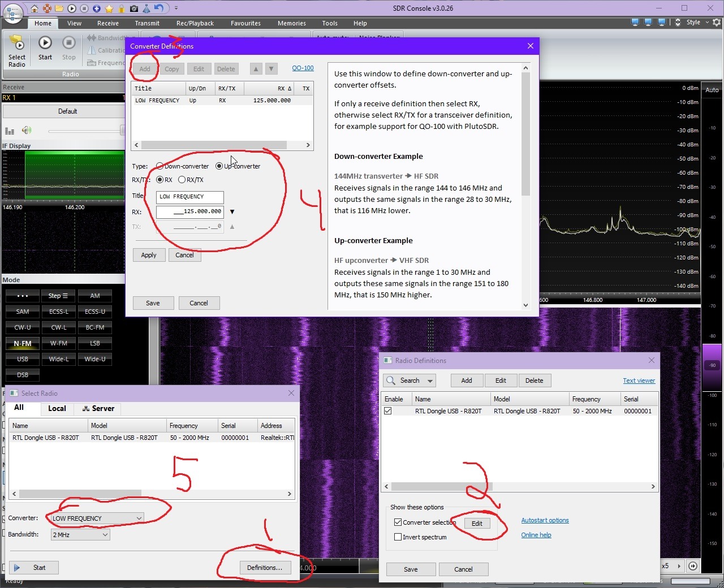Click the Title field containing LOW FREQUENCY
Screen dimensions: 724x588
tap(189, 197)
